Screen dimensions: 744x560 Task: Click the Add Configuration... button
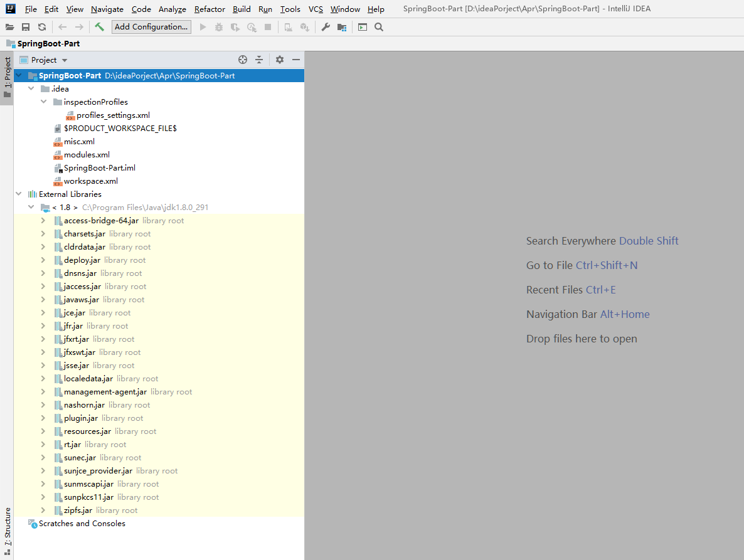pos(151,27)
